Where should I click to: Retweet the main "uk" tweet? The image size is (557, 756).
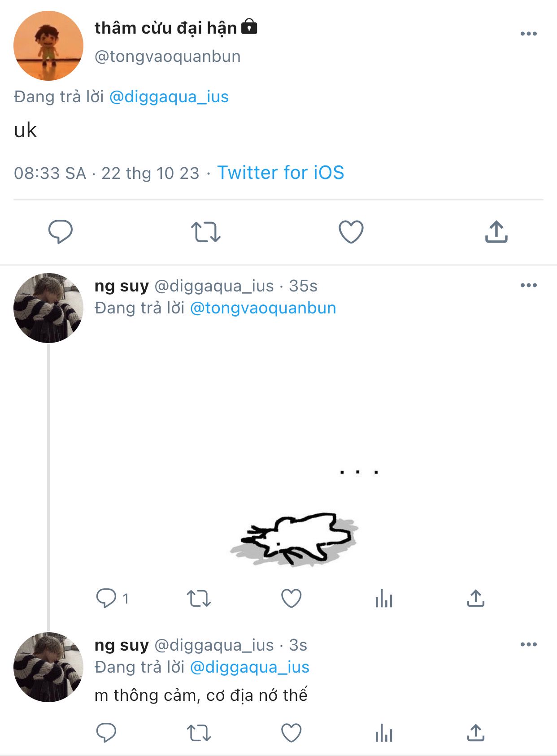pyautogui.click(x=206, y=231)
